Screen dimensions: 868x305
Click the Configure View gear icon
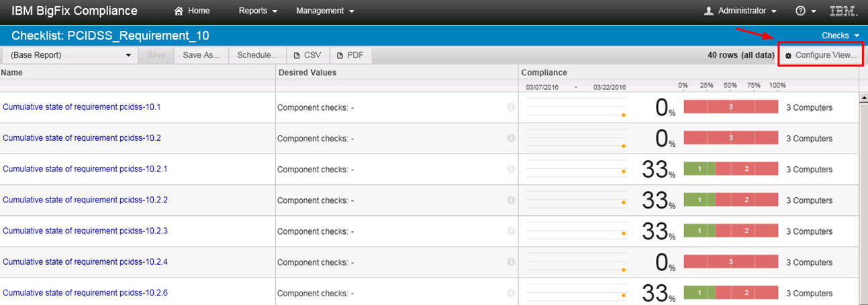coord(788,56)
